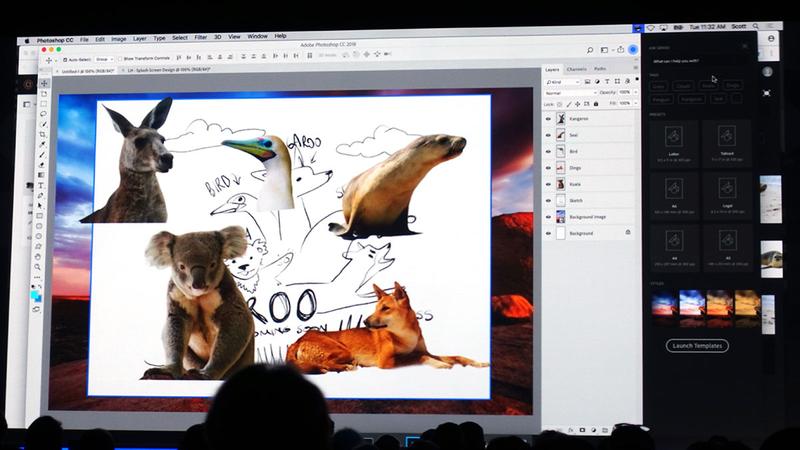
Task: Select the Move tool in the toolbar
Action: 44,83
